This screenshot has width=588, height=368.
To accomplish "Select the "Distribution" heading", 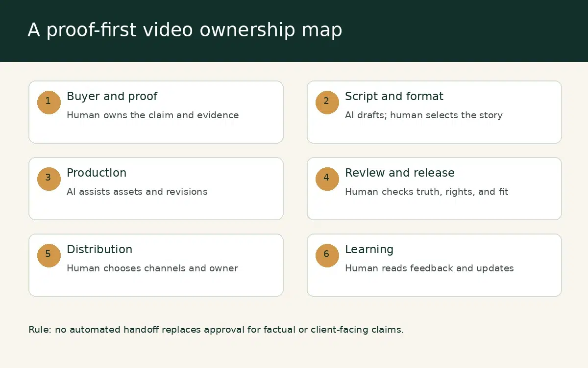I will [x=99, y=249].
